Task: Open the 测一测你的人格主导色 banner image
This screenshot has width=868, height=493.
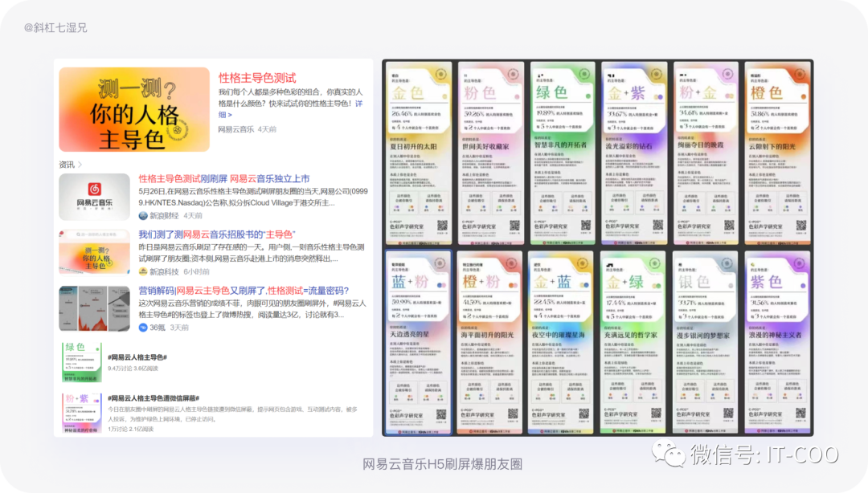Action: 134,109
